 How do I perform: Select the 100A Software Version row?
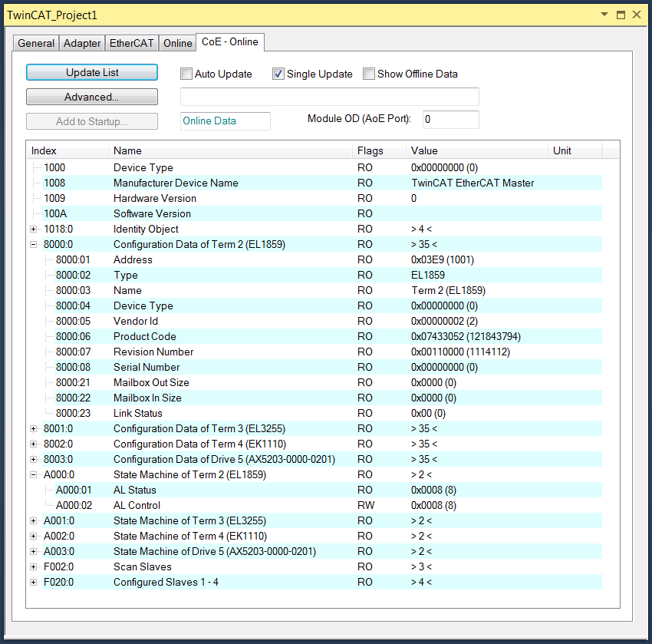coord(322,214)
